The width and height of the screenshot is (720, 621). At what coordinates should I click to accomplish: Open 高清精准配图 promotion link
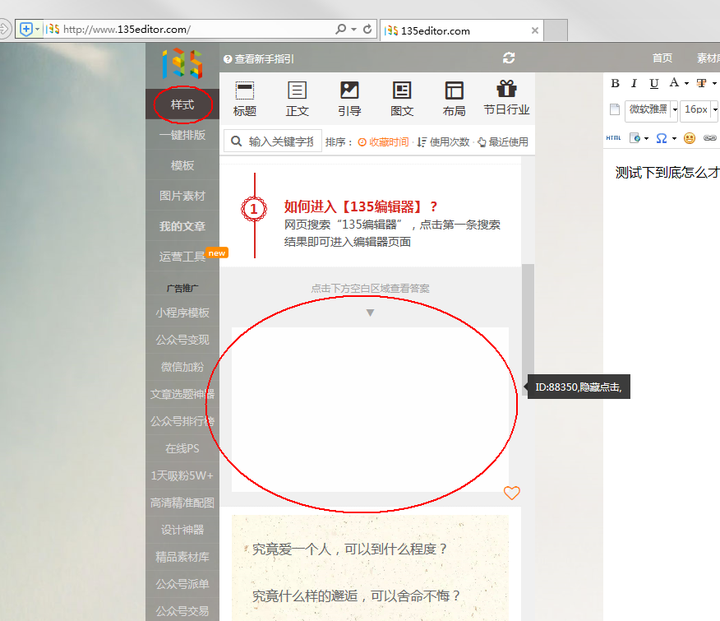[x=182, y=502]
